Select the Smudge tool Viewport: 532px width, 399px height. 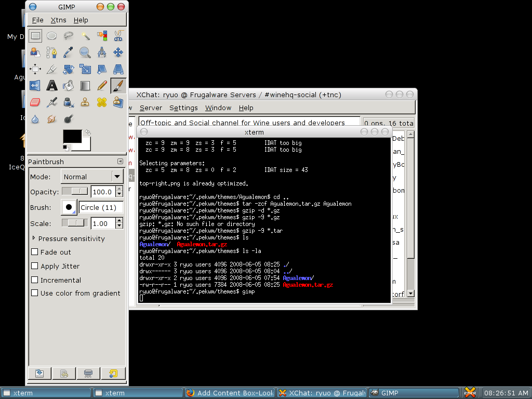click(51, 119)
